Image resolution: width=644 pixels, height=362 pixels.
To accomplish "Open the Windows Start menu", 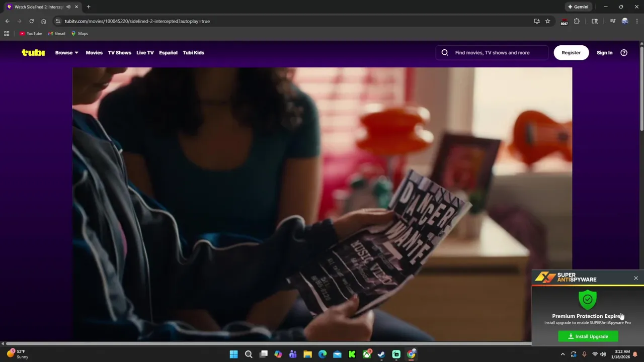I will [234, 354].
